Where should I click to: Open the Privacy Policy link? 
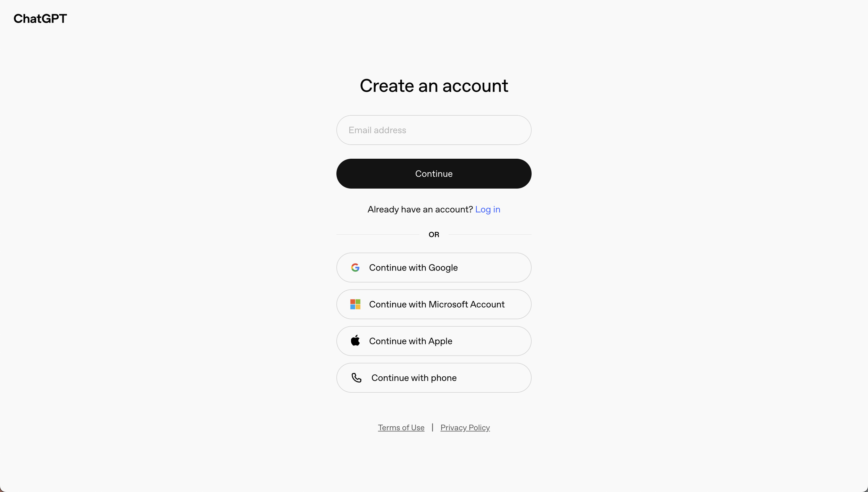tap(465, 428)
